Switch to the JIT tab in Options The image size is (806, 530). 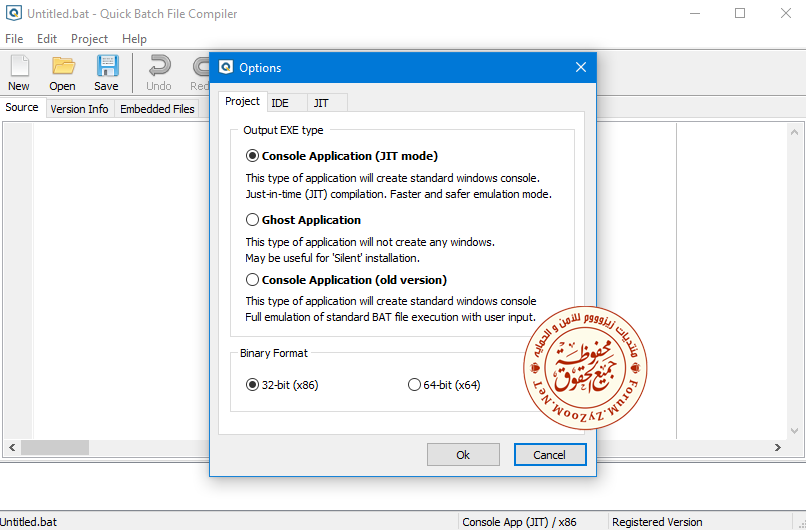click(x=327, y=103)
